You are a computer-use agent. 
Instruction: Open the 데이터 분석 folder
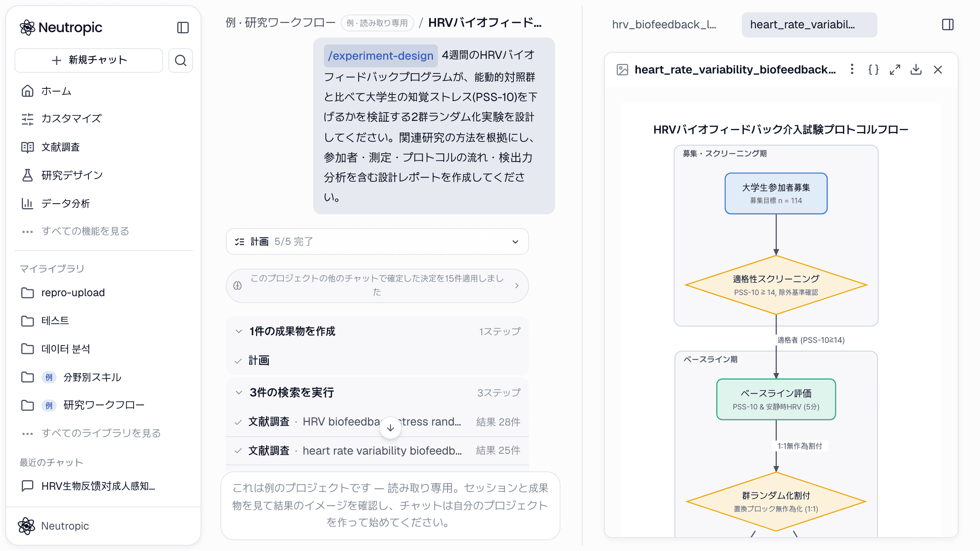coord(103,349)
